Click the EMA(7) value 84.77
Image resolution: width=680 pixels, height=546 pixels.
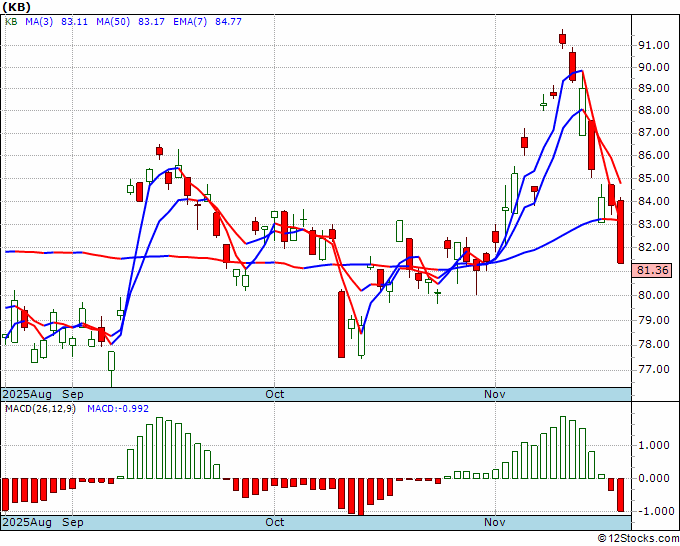pyautogui.click(x=228, y=22)
